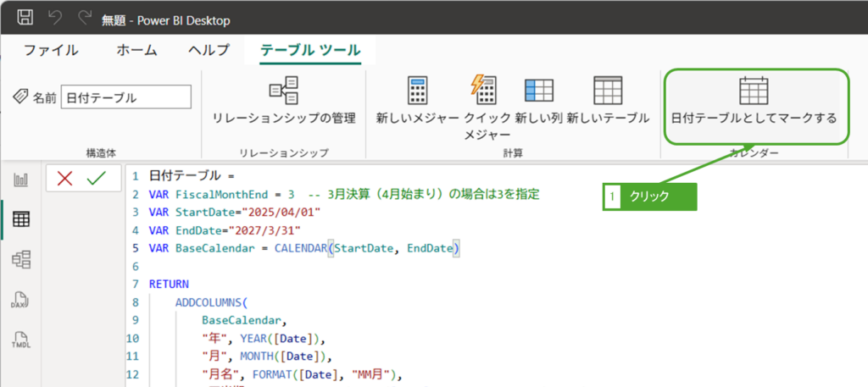Open TMDL view in left sidebar
Image resolution: width=868 pixels, height=387 pixels.
21,340
